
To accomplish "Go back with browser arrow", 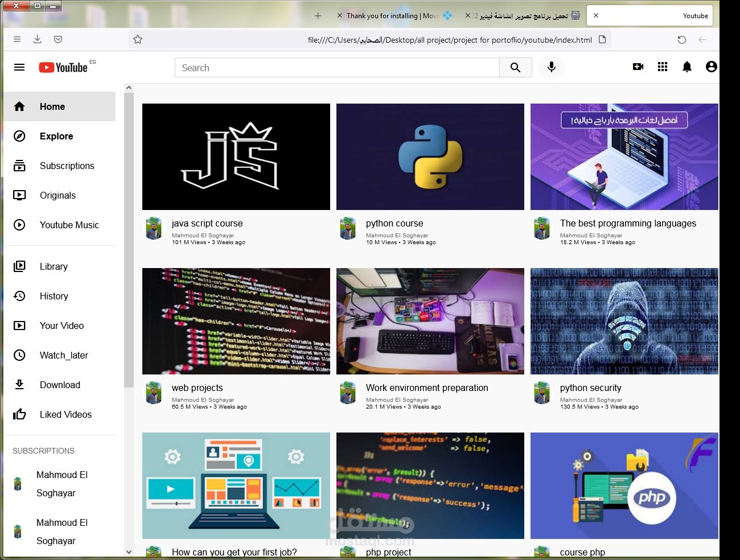I will point(702,40).
